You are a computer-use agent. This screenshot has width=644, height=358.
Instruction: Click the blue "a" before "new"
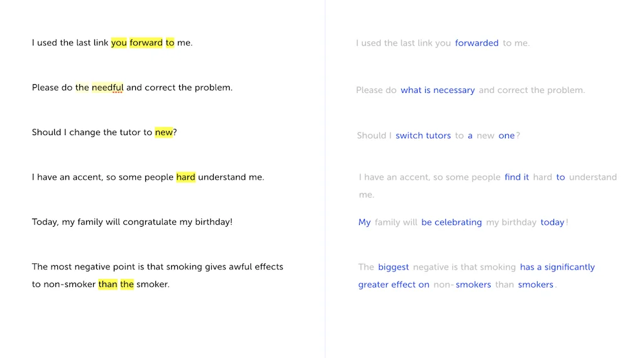[x=470, y=136]
